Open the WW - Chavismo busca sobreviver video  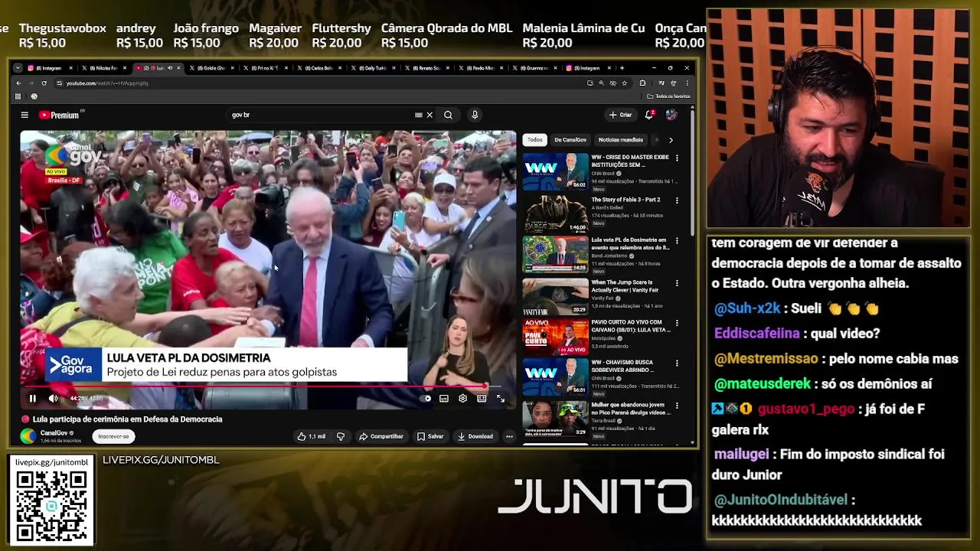point(555,378)
